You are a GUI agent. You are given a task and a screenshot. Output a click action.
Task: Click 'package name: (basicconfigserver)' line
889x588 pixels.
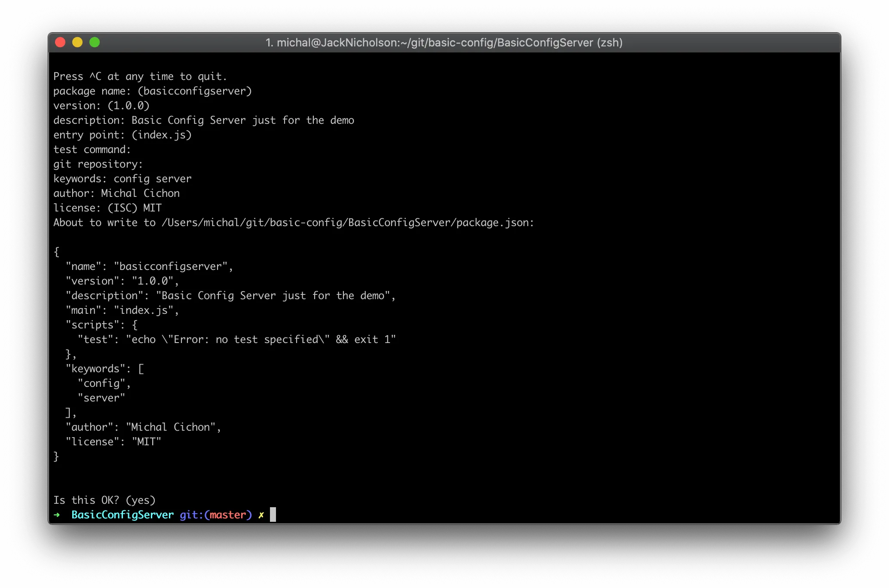coord(153,91)
